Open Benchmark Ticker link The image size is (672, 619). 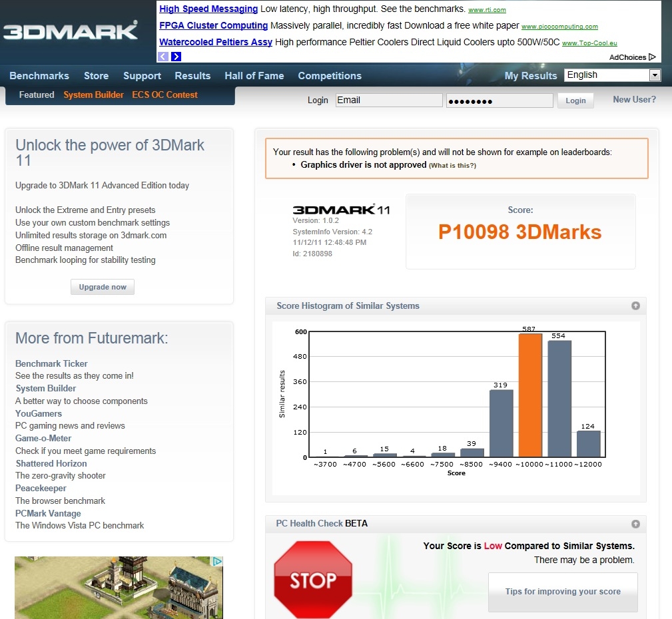(x=51, y=363)
